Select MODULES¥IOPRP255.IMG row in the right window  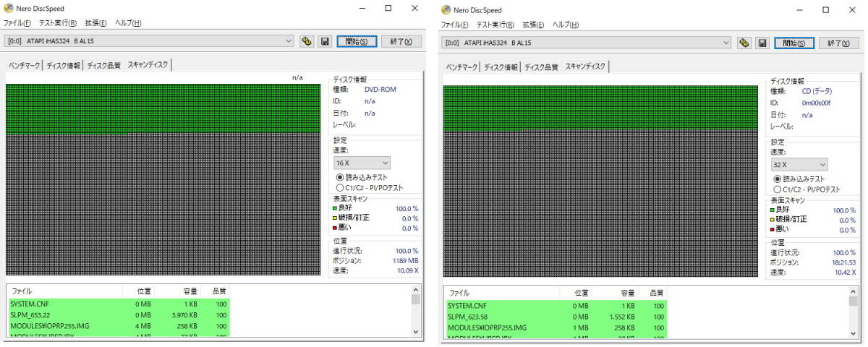pyautogui.click(x=556, y=329)
